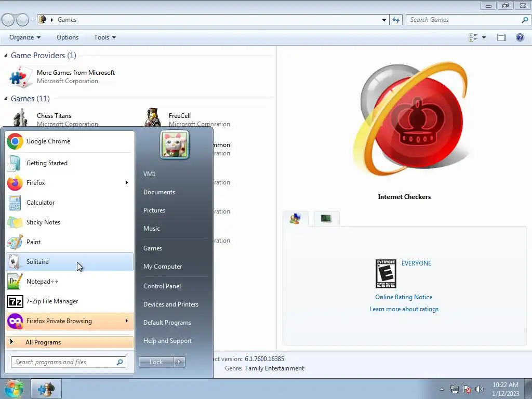Image resolution: width=532 pixels, height=399 pixels.
Task: Open the Tools dropdown menu
Action: (x=105, y=37)
